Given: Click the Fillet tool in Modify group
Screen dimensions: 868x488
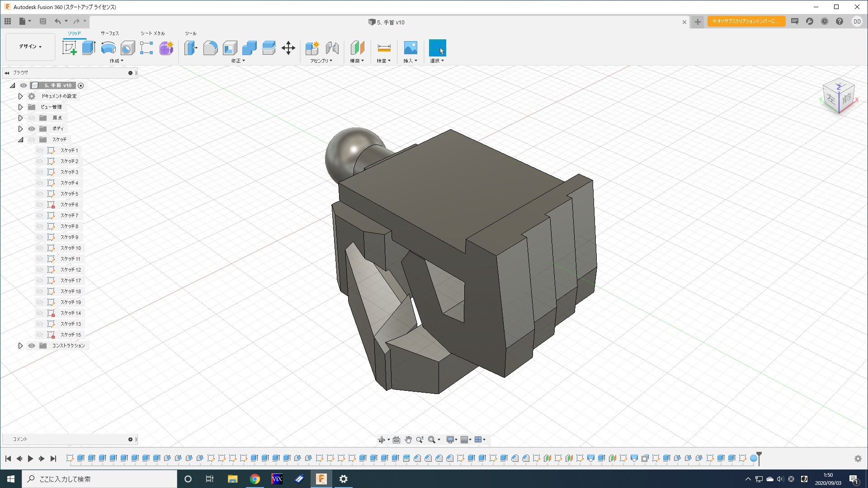Looking at the screenshot, I should click(210, 48).
